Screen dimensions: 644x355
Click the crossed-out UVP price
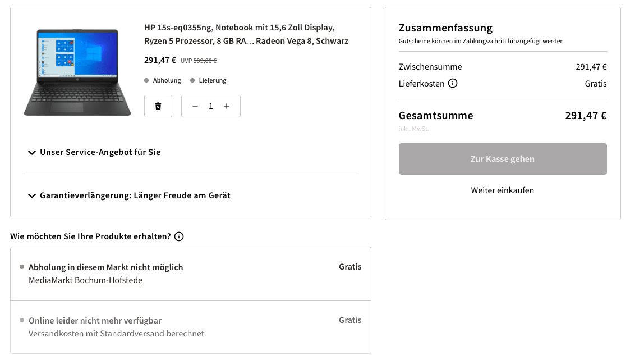[205, 61]
